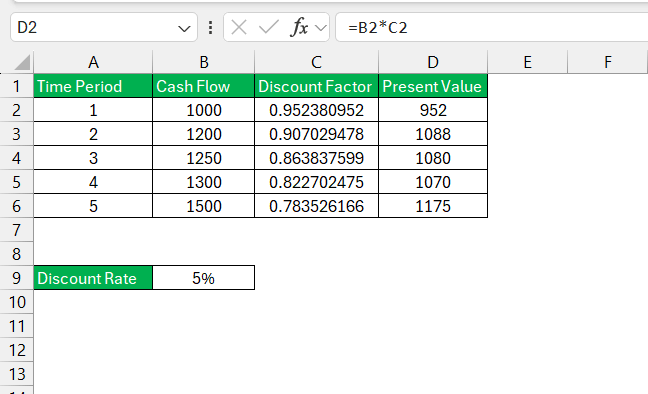The height and width of the screenshot is (394, 648).
Task: Select row 8 header
Action: click(17, 254)
